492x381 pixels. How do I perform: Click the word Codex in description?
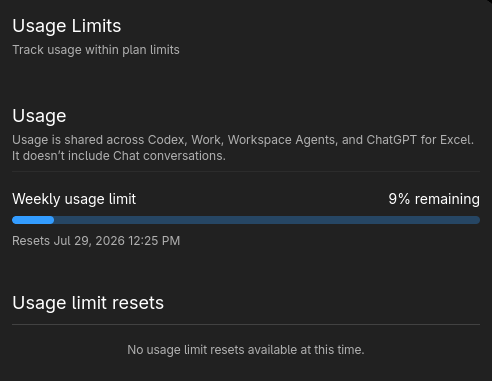[x=166, y=140]
